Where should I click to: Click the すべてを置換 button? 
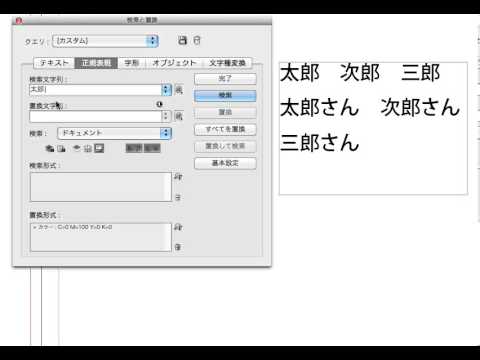point(225,129)
